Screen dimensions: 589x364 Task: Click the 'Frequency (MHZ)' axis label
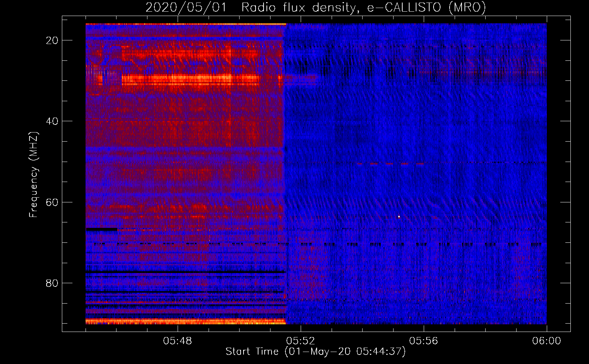(x=33, y=175)
